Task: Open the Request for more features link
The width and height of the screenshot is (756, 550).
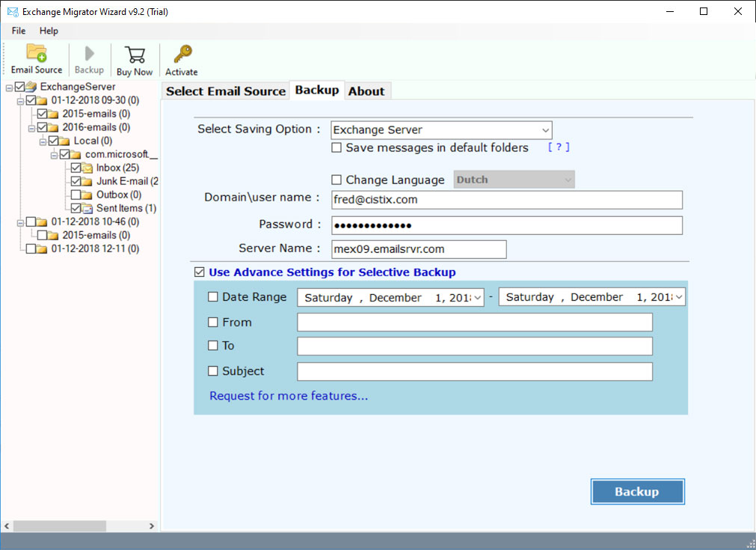Action: click(289, 396)
